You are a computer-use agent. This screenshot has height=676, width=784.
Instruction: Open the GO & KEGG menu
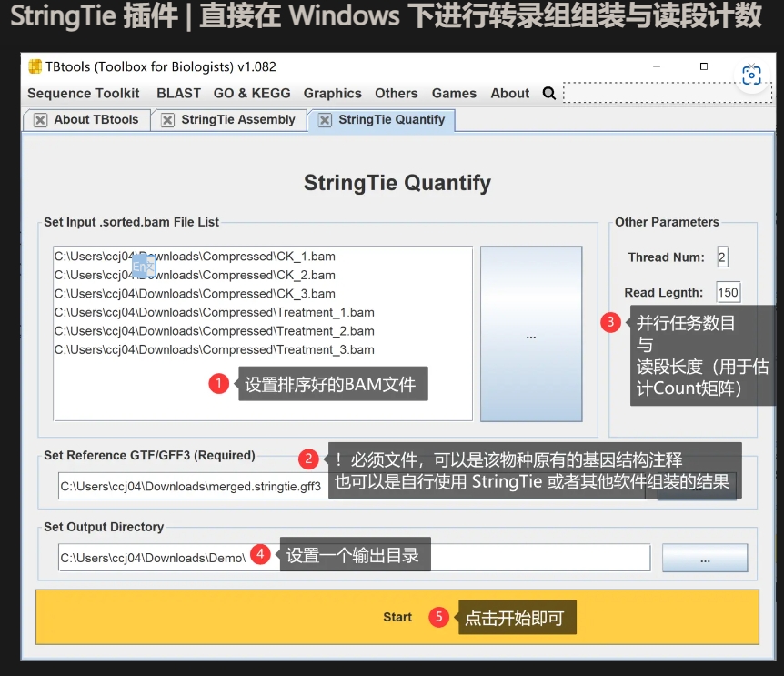point(252,93)
